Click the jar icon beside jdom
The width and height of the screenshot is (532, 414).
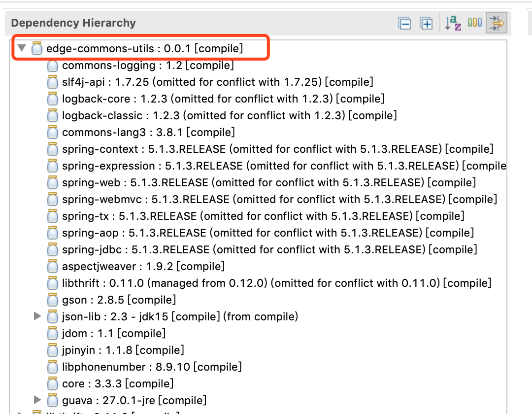click(x=53, y=333)
